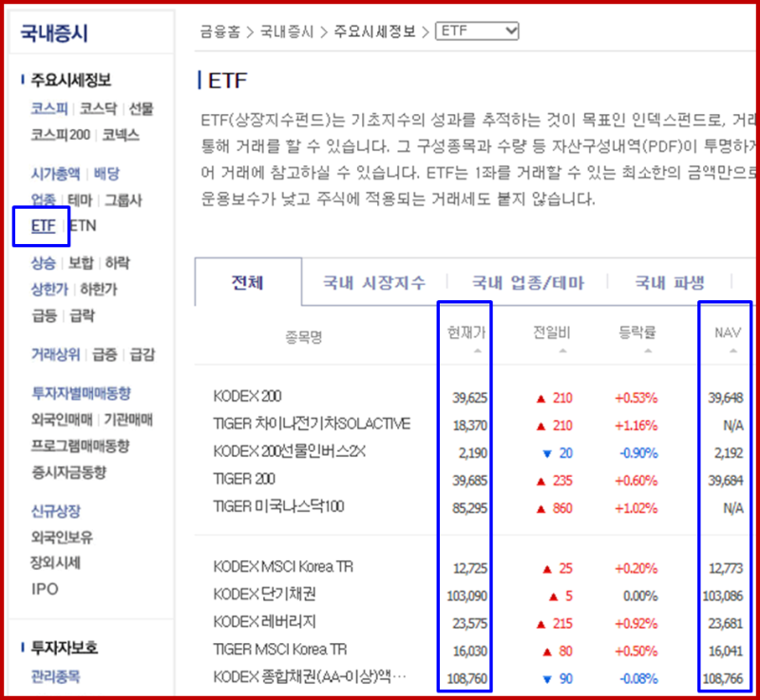Click NAV value 103,086 cell
This screenshot has width=760, height=700.
[723, 596]
